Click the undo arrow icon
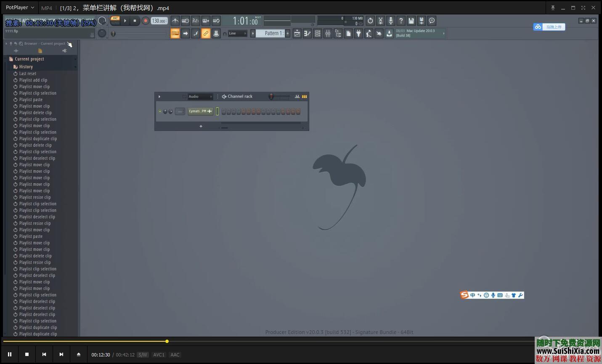This screenshot has height=364, width=602. pos(370,21)
